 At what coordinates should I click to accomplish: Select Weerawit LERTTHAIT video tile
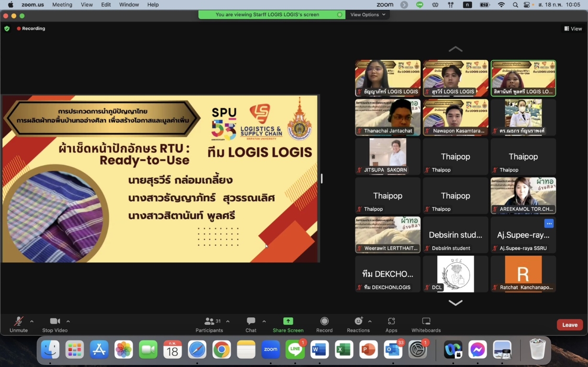tap(388, 235)
